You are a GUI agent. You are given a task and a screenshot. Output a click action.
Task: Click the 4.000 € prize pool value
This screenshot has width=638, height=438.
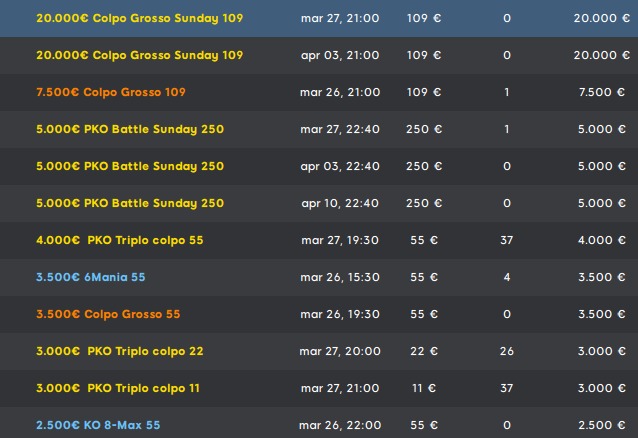pyautogui.click(x=601, y=240)
